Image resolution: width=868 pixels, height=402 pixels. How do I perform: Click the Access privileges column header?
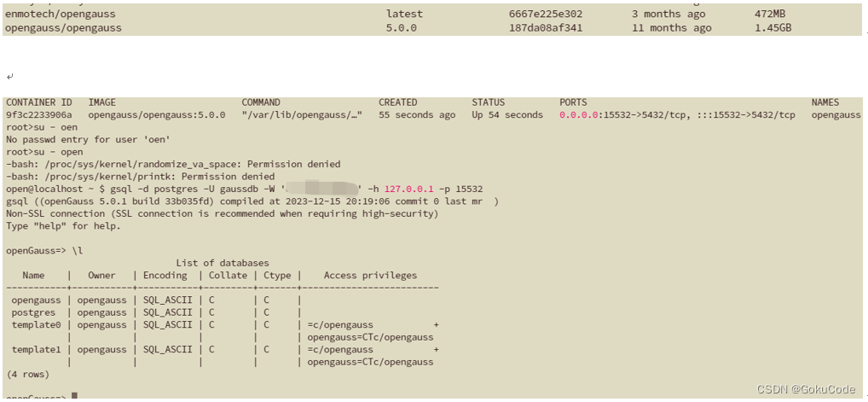370,276
